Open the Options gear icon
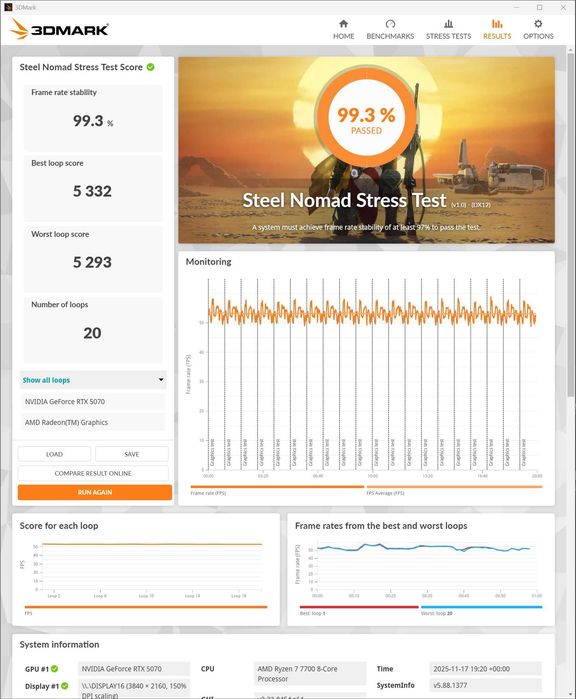 coord(538,24)
